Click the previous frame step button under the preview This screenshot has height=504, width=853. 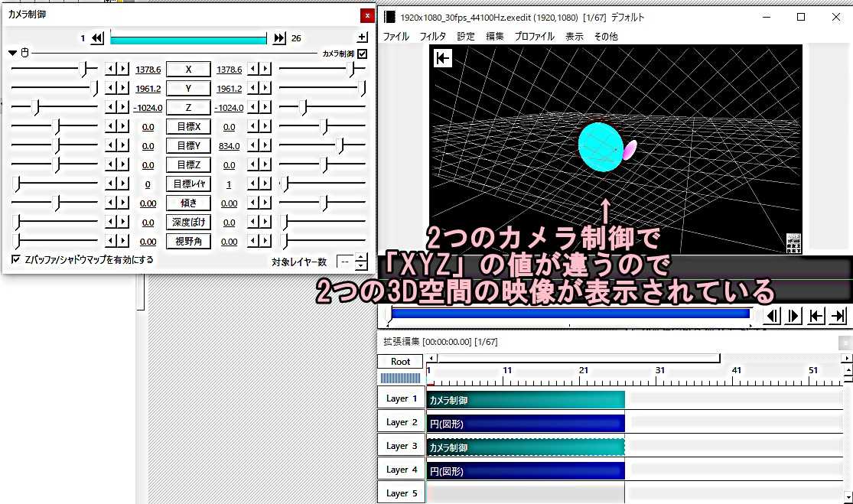click(772, 315)
